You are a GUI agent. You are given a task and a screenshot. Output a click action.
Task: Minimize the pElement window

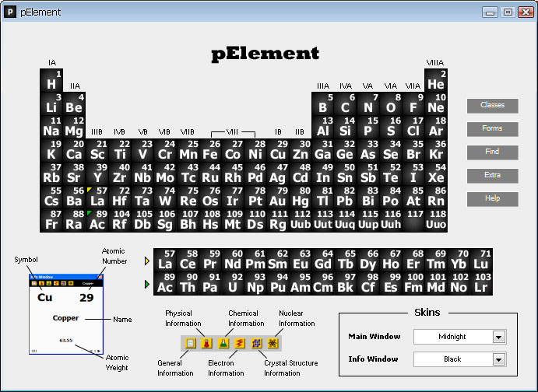pos(490,12)
